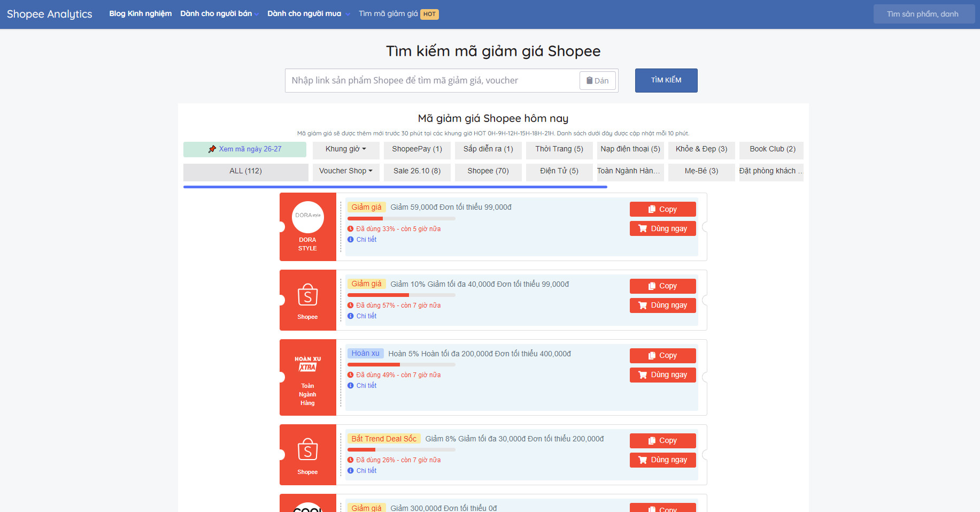This screenshot has width=980, height=512.
Task: Click info icon in DORA STYLE voucher
Action: coord(351,240)
